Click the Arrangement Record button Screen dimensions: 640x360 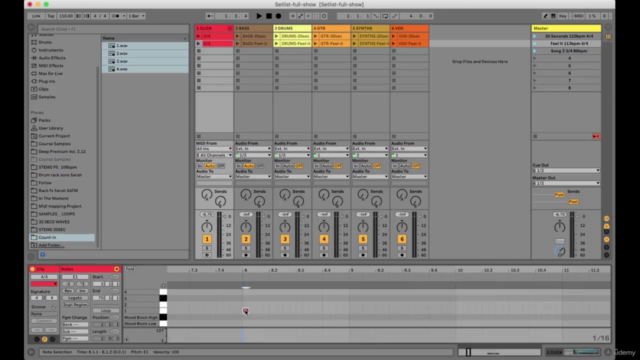278,16
